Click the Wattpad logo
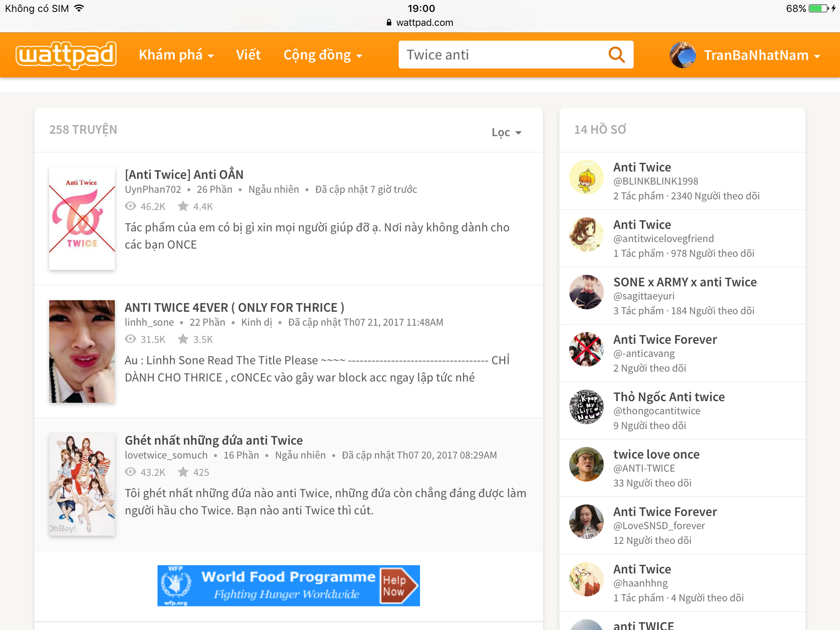Image resolution: width=840 pixels, height=630 pixels. (x=66, y=55)
